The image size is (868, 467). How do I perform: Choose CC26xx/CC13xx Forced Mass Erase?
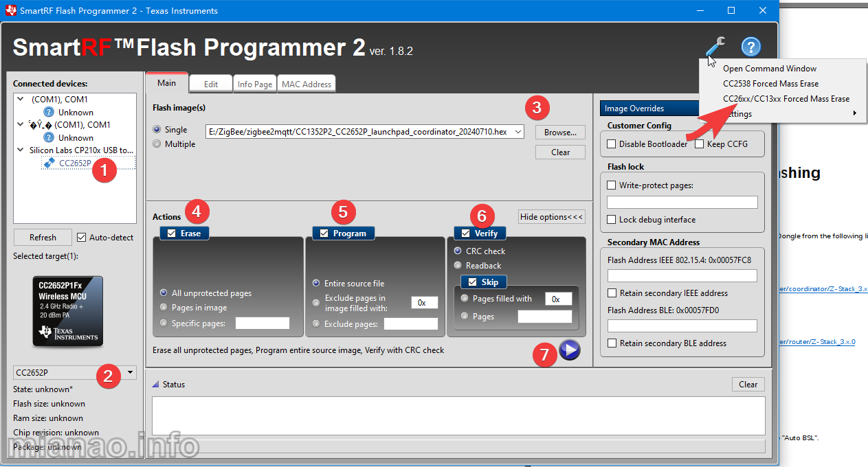786,98
